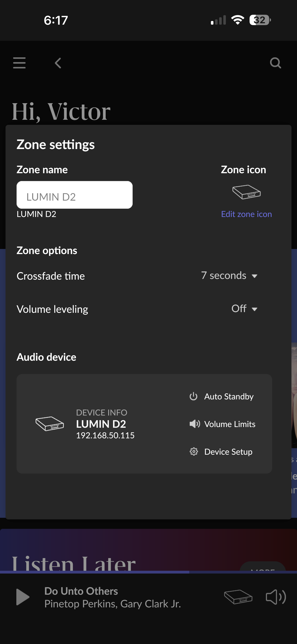
Task: Tap the Wi-Fi status icon
Action: (x=238, y=20)
